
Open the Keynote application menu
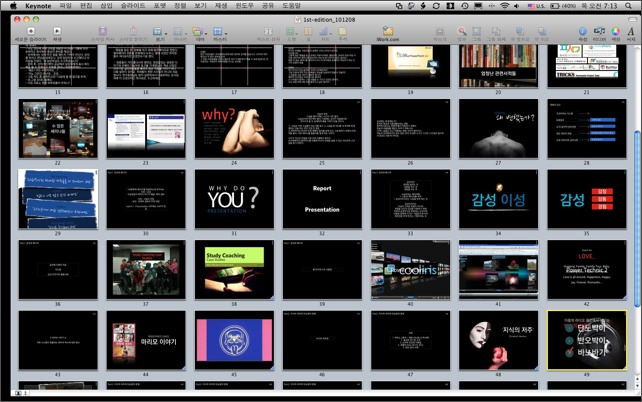tap(38, 6)
